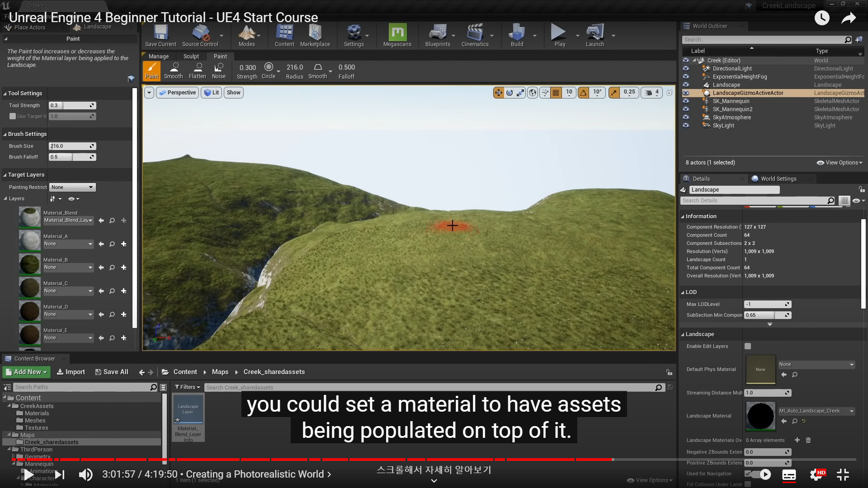This screenshot has width=868, height=488.
Task: Select the Smooth landscape paint tool
Action: 174,70
